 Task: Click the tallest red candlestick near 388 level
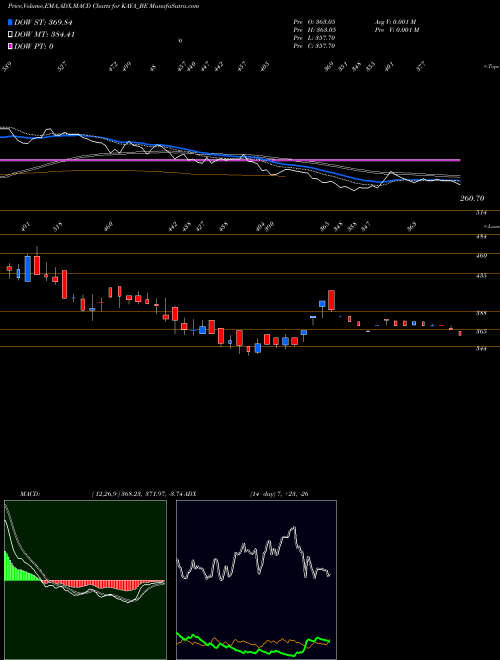332,300
